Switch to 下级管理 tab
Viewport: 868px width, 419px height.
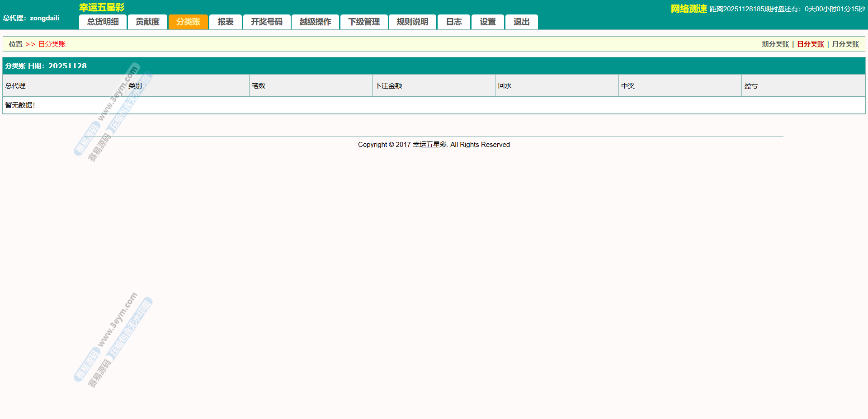(x=364, y=22)
